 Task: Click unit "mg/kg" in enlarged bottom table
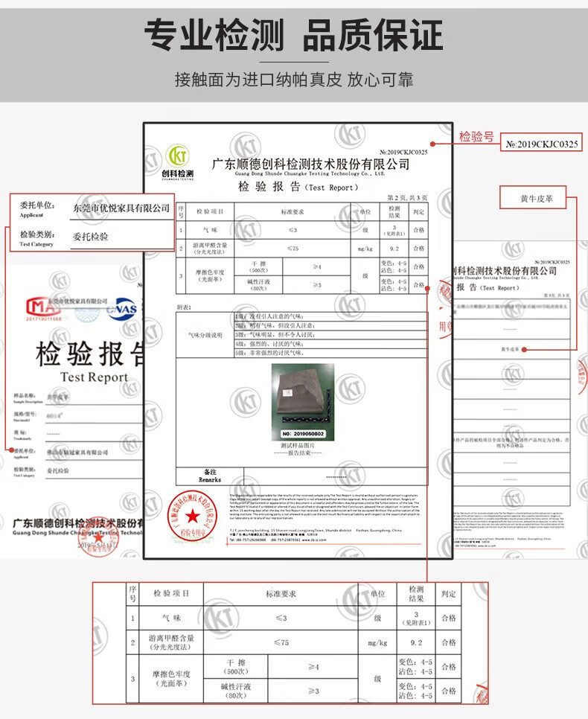pyautogui.click(x=377, y=643)
